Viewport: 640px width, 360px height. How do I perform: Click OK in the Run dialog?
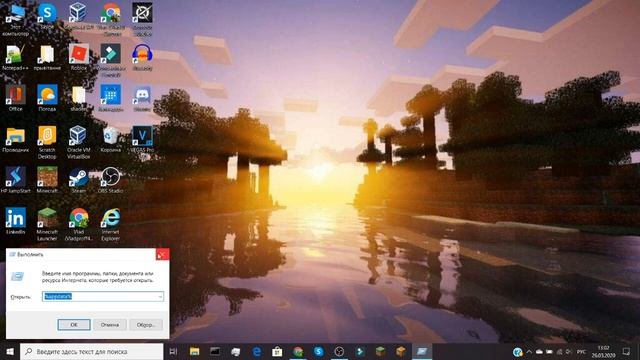click(x=74, y=324)
